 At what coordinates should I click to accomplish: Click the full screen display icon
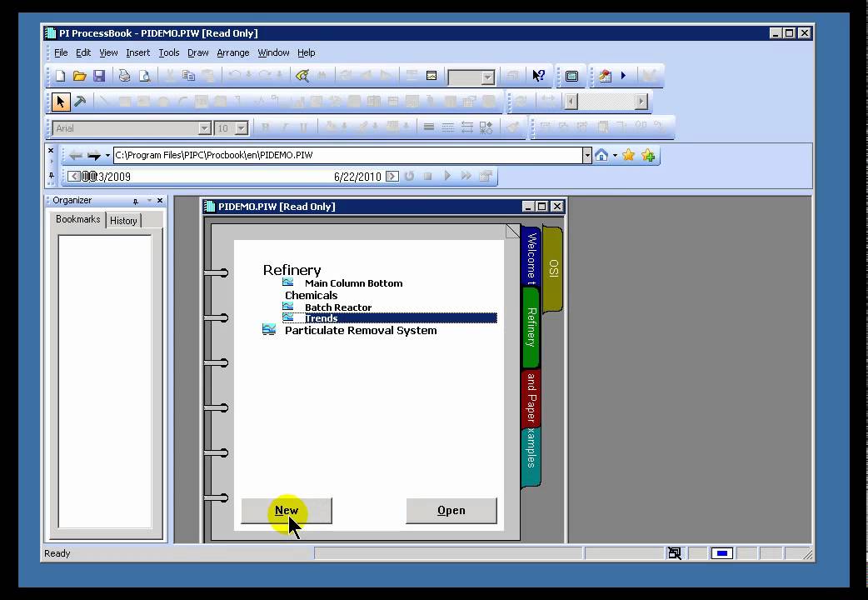[x=571, y=76]
